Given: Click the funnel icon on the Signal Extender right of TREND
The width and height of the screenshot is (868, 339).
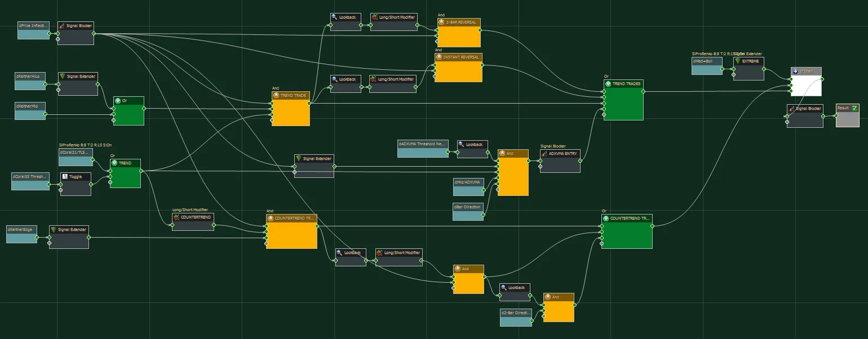Looking at the screenshot, I should [x=299, y=159].
